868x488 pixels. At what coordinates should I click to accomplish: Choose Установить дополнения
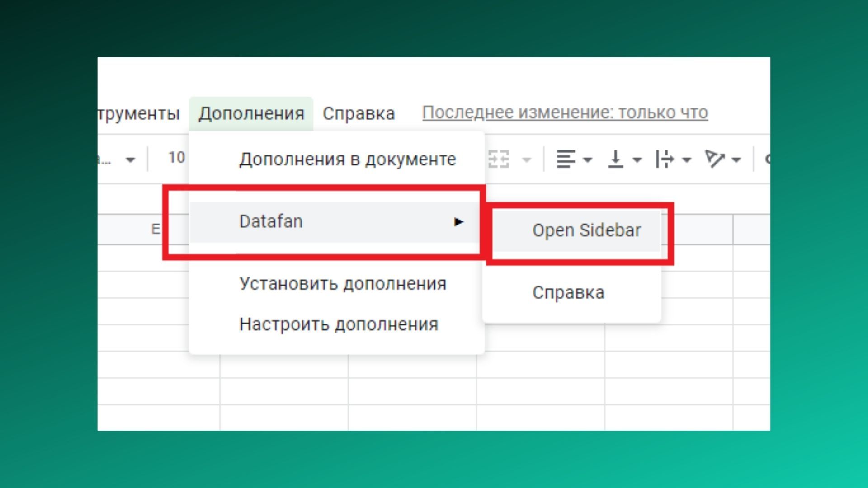[x=337, y=284]
